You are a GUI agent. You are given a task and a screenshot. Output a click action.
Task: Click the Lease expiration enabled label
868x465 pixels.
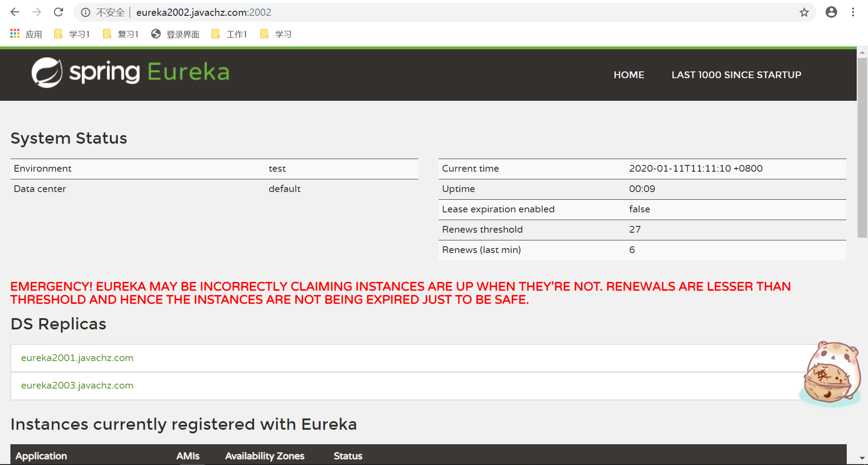point(498,209)
